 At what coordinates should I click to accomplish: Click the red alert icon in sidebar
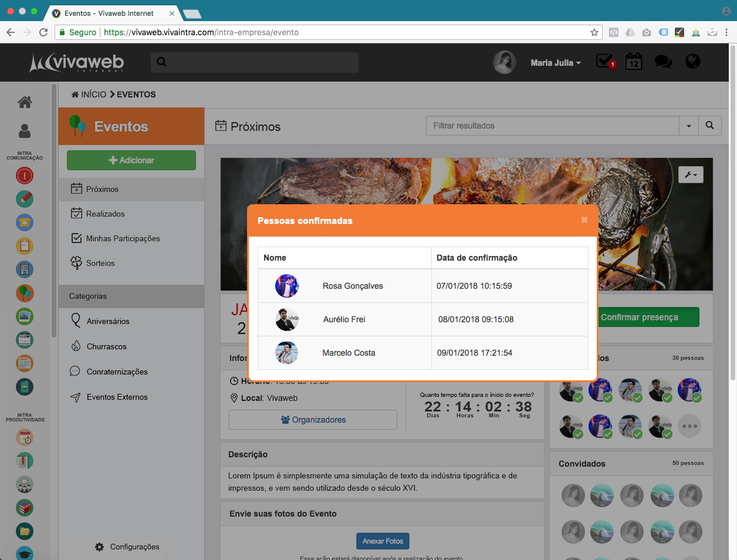(x=25, y=176)
